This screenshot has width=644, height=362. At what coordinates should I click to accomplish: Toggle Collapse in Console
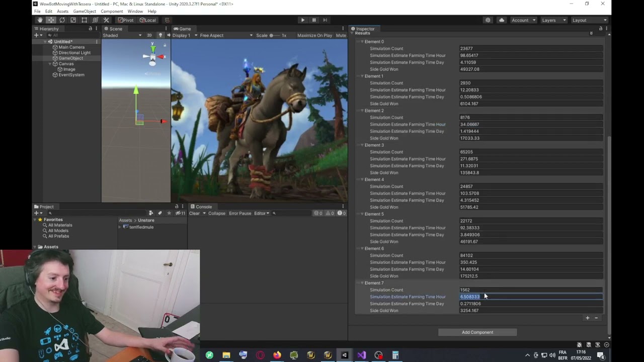pos(217,213)
